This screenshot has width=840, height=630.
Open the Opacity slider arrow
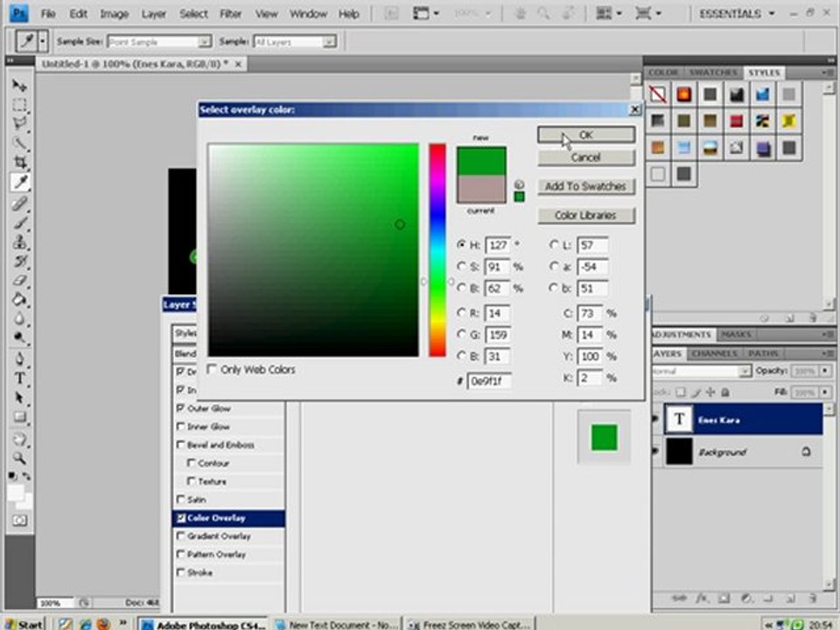825,371
